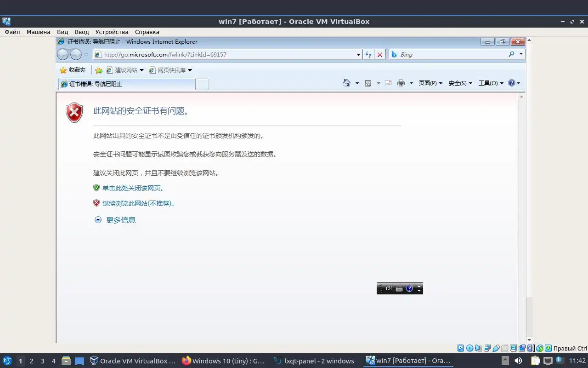Screen dimensions: 588x368
Task: Open recent pages dropdown beside forward button
Action: click(86, 55)
